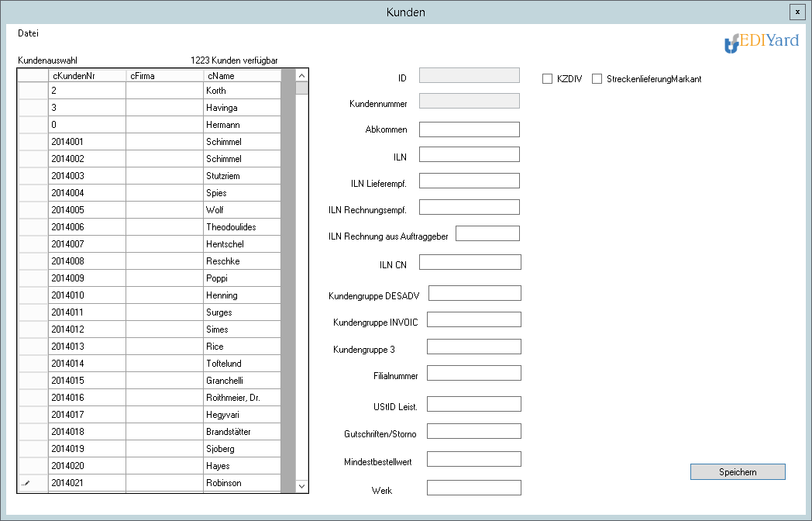Screen dimensions: 812x521
Task: Click the cName column header
Action: click(x=241, y=76)
